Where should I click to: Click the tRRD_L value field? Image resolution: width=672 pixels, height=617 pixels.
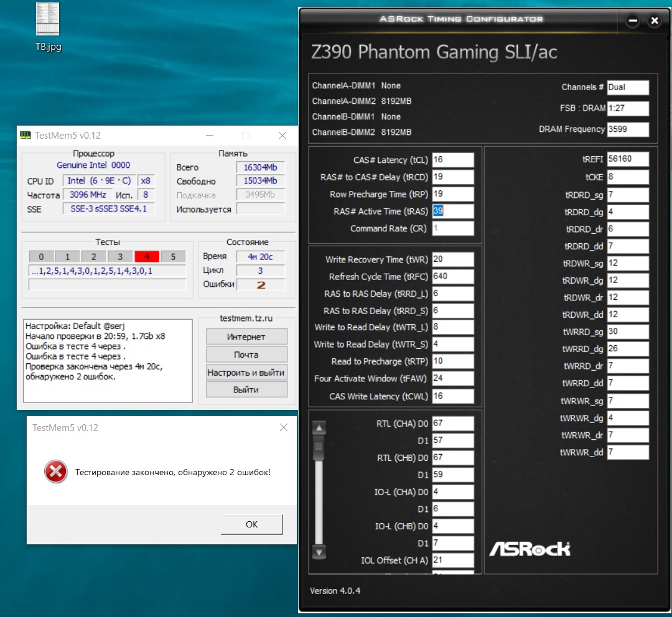[x=453, y=294]
